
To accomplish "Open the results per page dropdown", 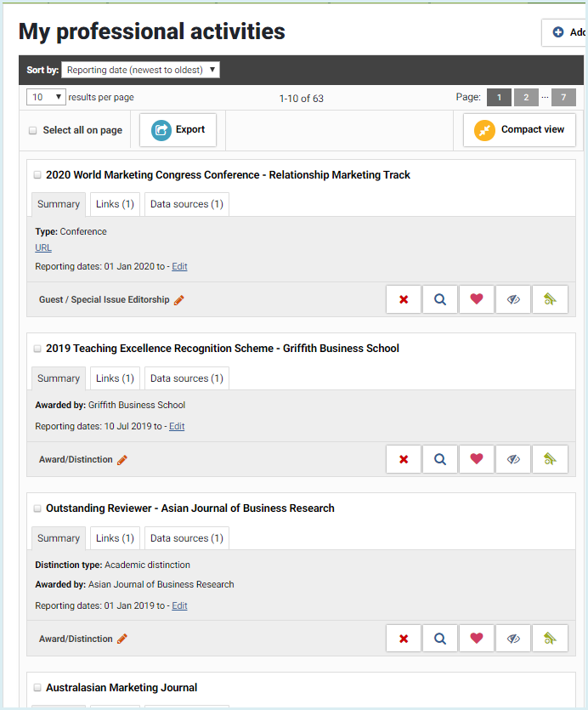I will [x=46, y=97].
